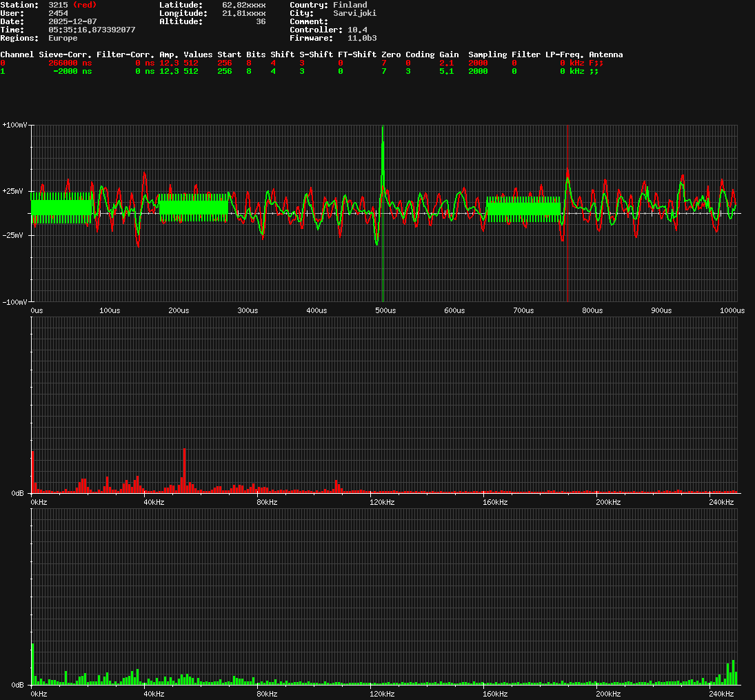Click the city name Sarvijoki
Viewport: 755px width, 700px height.
354,13
